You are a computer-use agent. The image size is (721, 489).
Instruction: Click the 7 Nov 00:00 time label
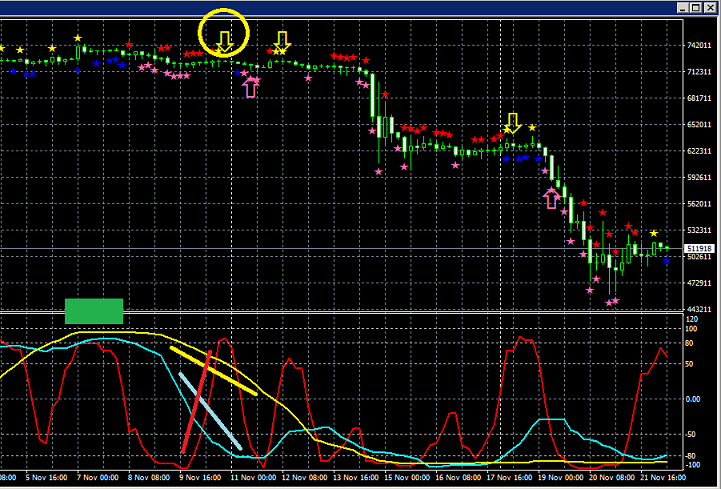pos(97,477)
